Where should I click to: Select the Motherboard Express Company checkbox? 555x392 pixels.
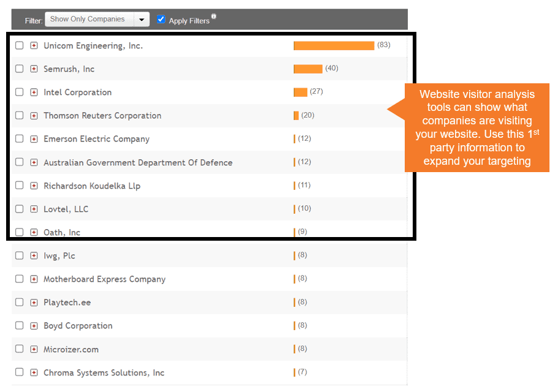coord(20,279)
